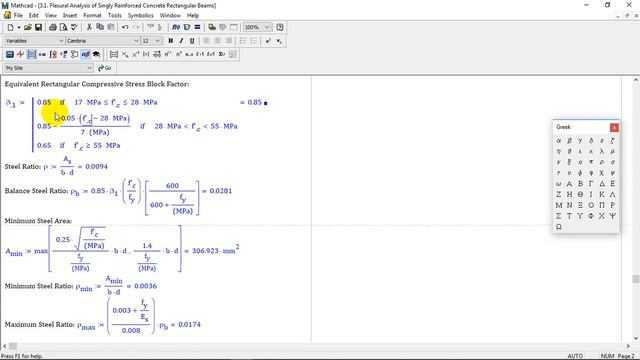Open the Programming toolbar icon
This screenshot has width=640, height=360.
pos(74,54)
